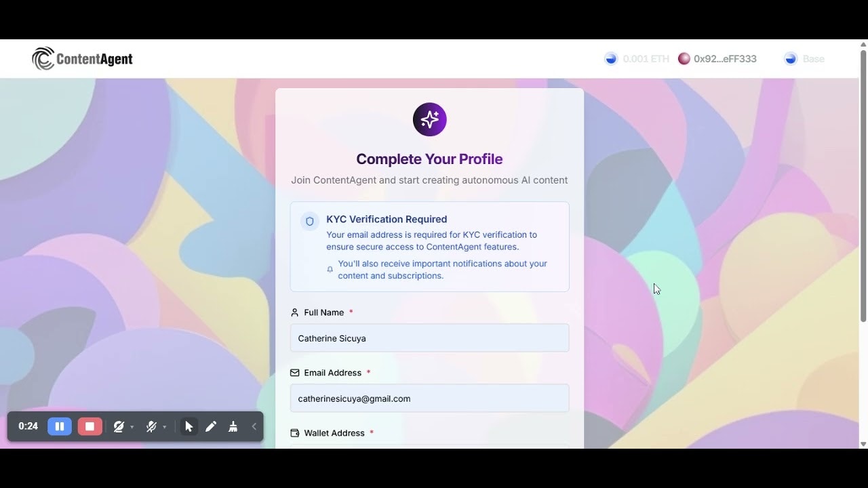This screenshot has width=868, height=488.
Task: Focus the Full Name input field
Action: click(x=429, y=338)
